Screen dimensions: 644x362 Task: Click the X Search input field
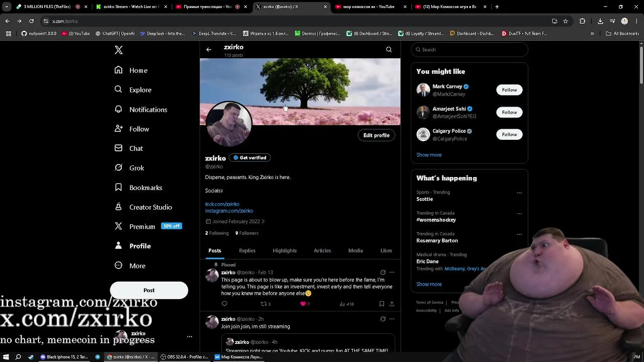tap(469, 49)
